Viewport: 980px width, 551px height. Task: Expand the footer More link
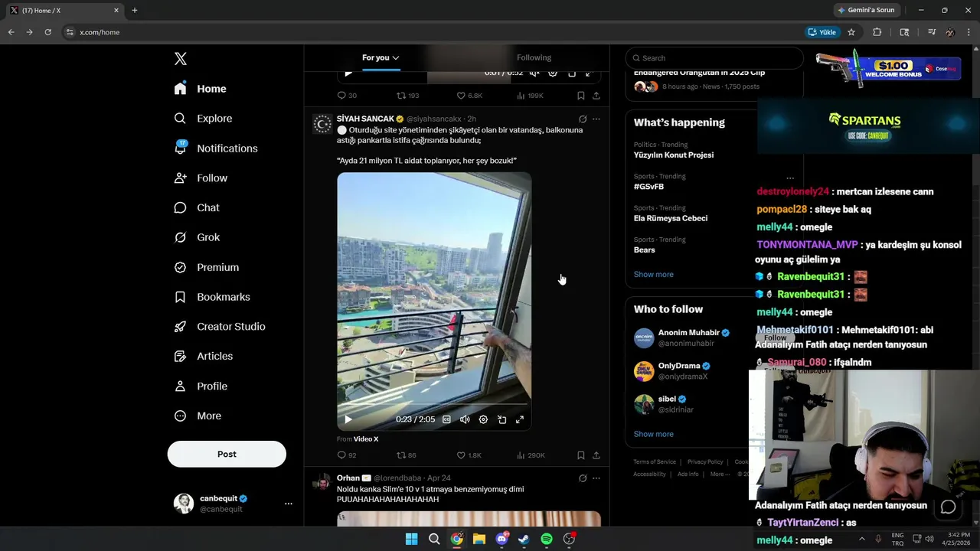[x=720, y=474]
